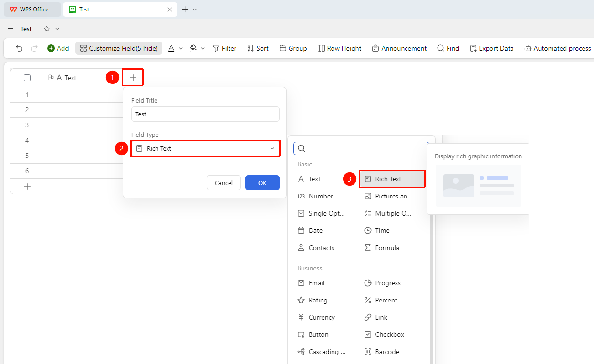594x364 pixels.
Task: Open Automated process tool
Action: pyautogui.click(x=558, y=48)
